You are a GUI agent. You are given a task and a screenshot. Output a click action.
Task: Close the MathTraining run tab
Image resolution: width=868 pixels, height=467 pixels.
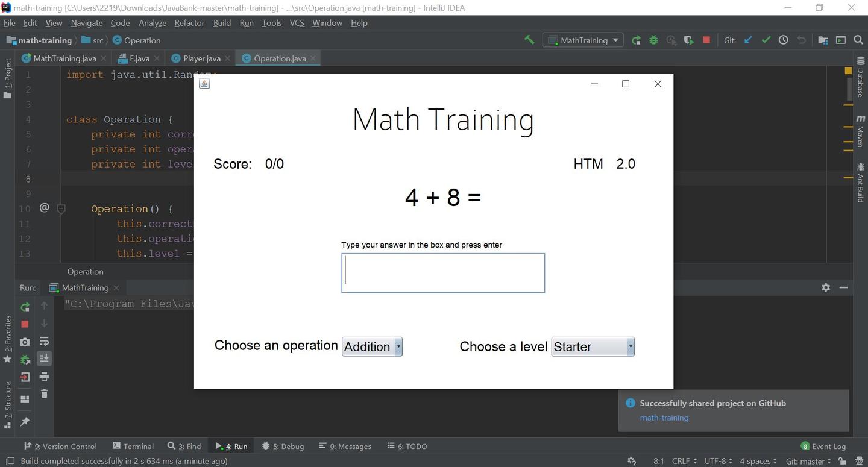pyautogui.click(x=116, y=288)
